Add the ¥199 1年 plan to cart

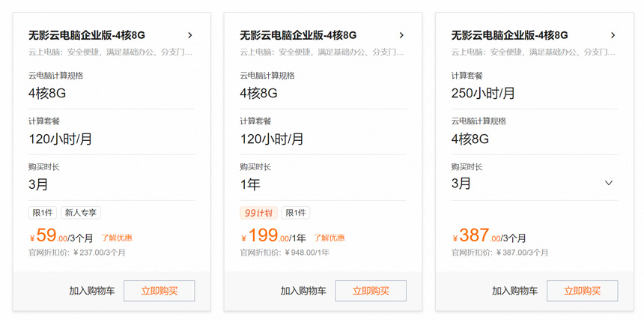tap(303, 291)
